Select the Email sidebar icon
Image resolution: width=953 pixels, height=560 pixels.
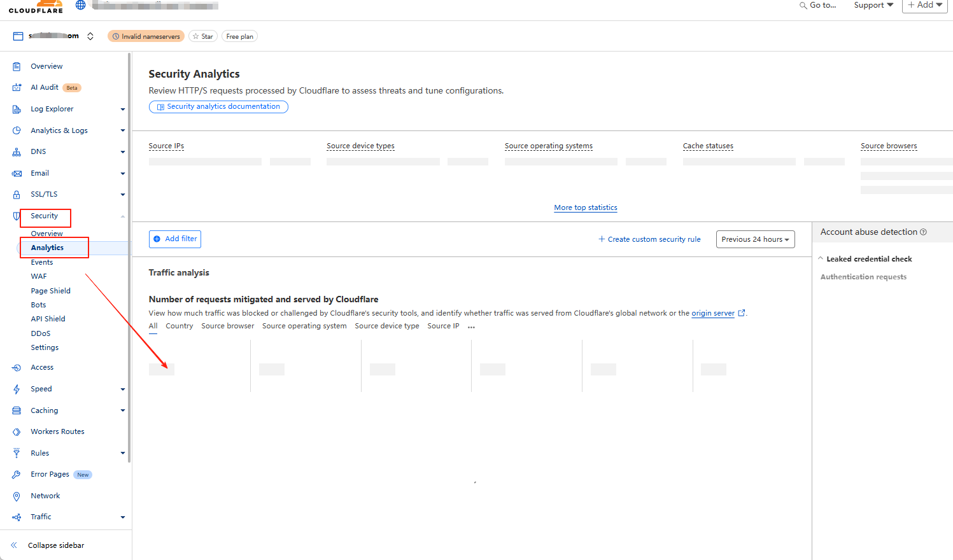(17, 172)
